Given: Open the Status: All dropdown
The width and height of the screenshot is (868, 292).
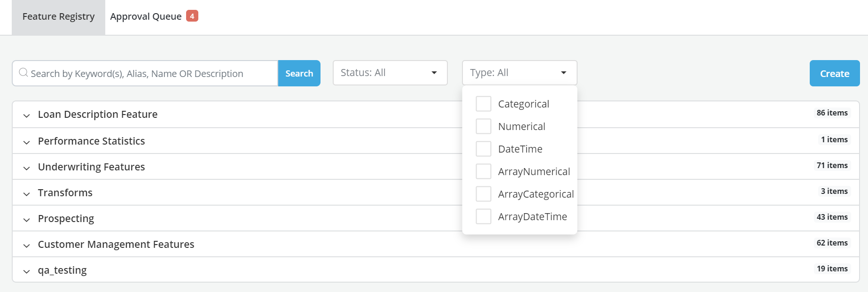Looking at the screenshot, I should 390,73.
